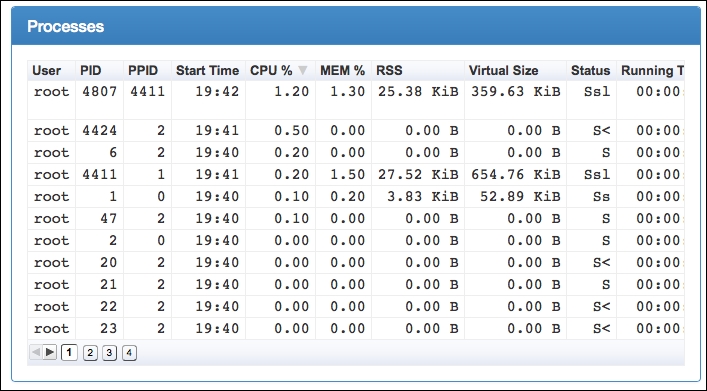
Task: Click the Status column header
Action: [591, 71]
